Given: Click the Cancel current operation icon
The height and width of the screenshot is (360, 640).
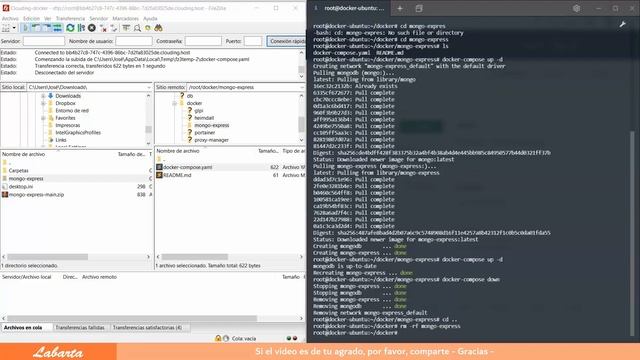Looking at the screenshot, I should (x=92, y=28).
